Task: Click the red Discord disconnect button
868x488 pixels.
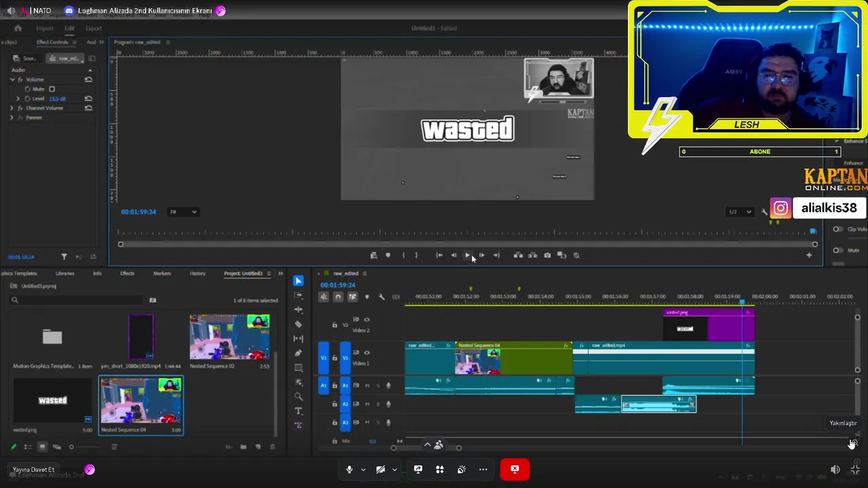Action: click(515, 469)
